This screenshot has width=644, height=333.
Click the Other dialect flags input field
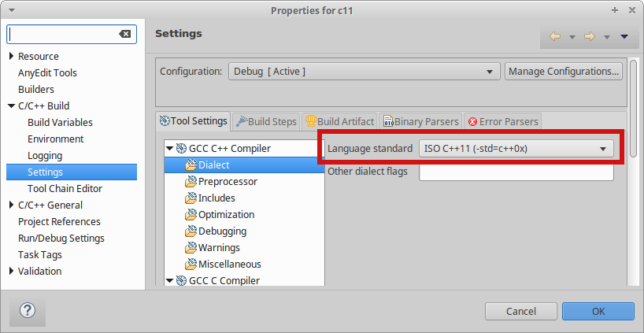[x=516, y=172]
